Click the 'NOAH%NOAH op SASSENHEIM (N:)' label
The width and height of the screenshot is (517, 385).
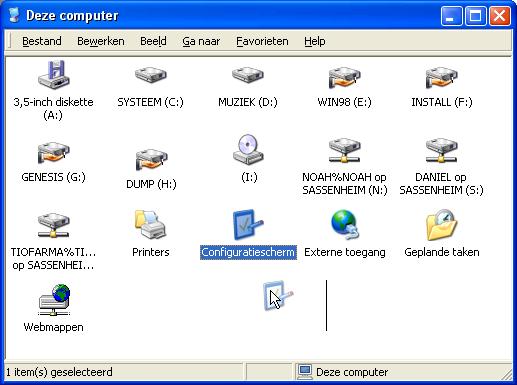pos(345,184)
